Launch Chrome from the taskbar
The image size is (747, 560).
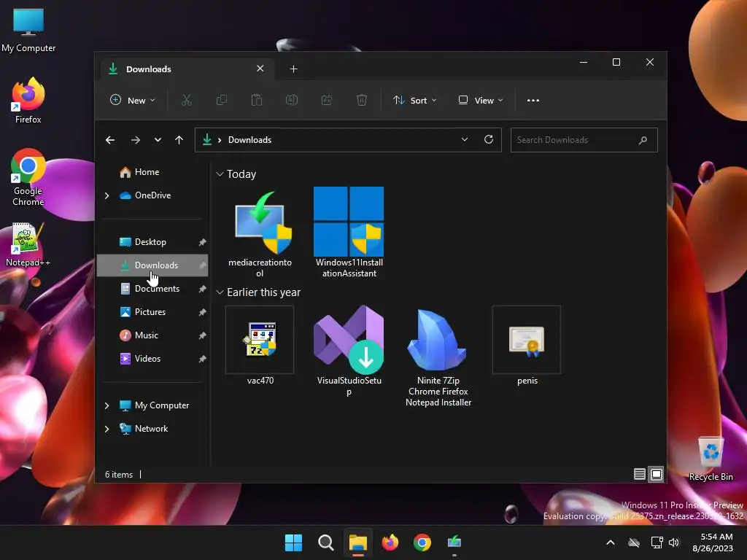422,542
